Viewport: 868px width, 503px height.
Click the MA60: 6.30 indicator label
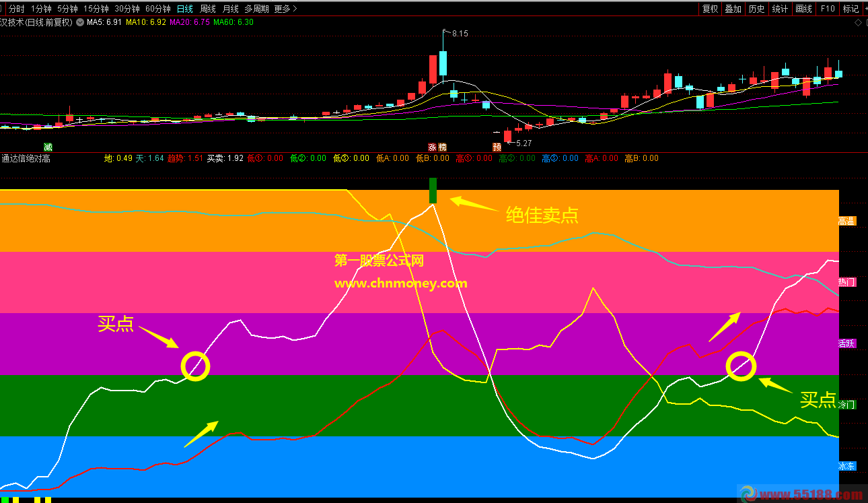(x=233, y=22)
